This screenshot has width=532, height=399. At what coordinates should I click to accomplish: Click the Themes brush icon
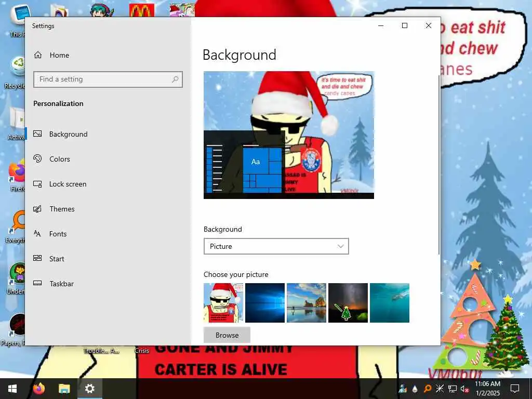pos(37,209)
